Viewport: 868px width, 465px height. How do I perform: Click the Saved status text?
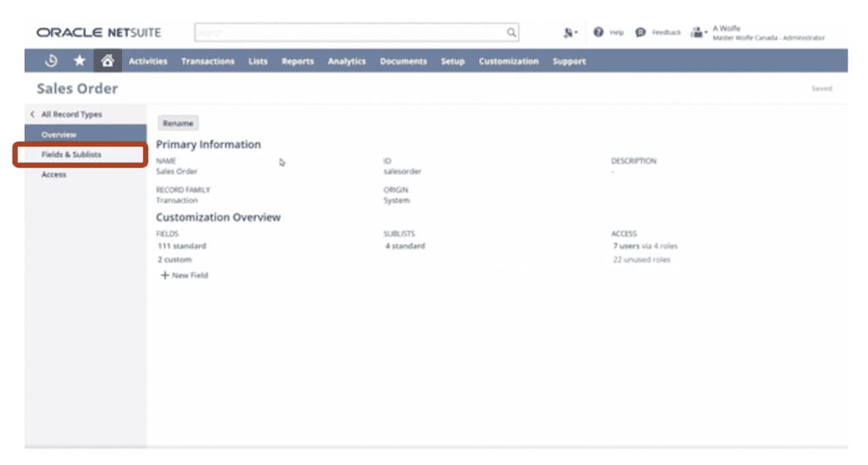click(x=821, y=89)
